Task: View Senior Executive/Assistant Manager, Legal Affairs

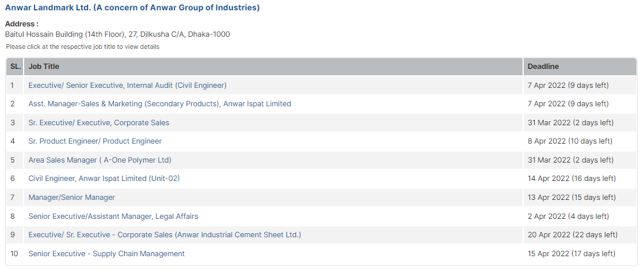Action: (x=113, y=217)
